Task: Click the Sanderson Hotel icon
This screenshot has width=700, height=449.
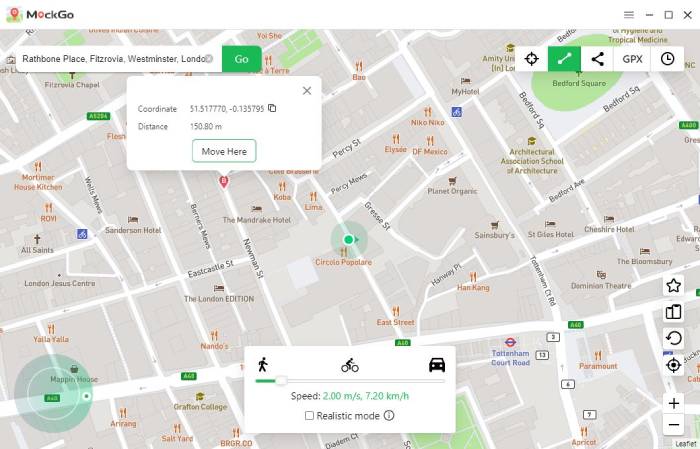Action: (x=133, y=220)
